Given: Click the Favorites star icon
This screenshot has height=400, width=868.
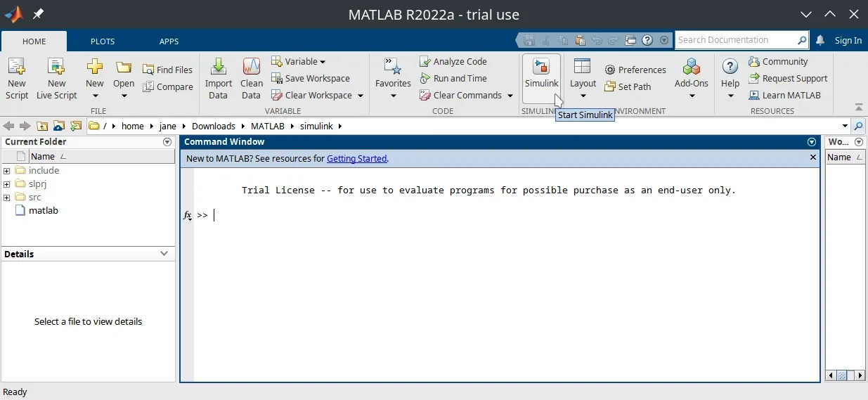Looking at the screenshot, I should [x=393, y=67].
